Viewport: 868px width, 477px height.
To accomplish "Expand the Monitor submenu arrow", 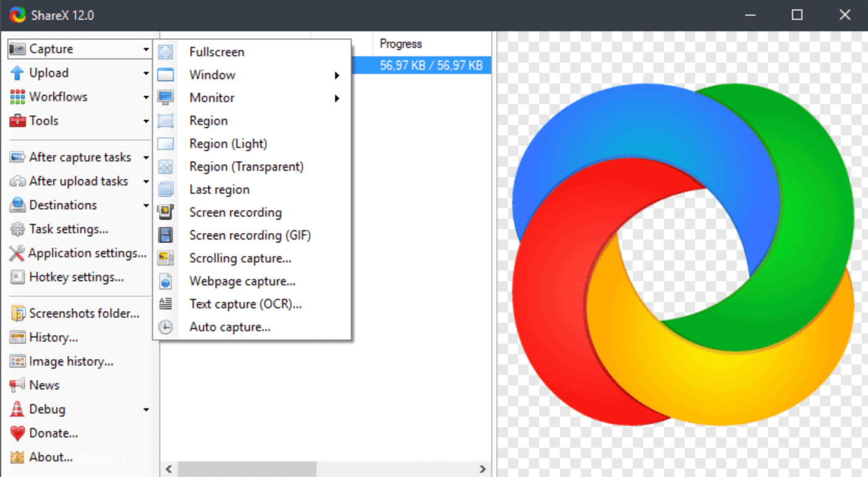I will [337, 99].
